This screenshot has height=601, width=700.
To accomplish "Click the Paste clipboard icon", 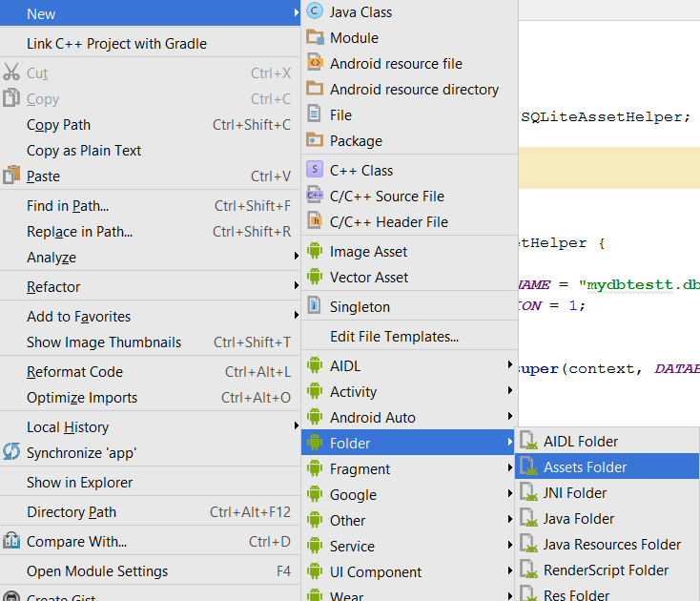I will coord(11,175).
